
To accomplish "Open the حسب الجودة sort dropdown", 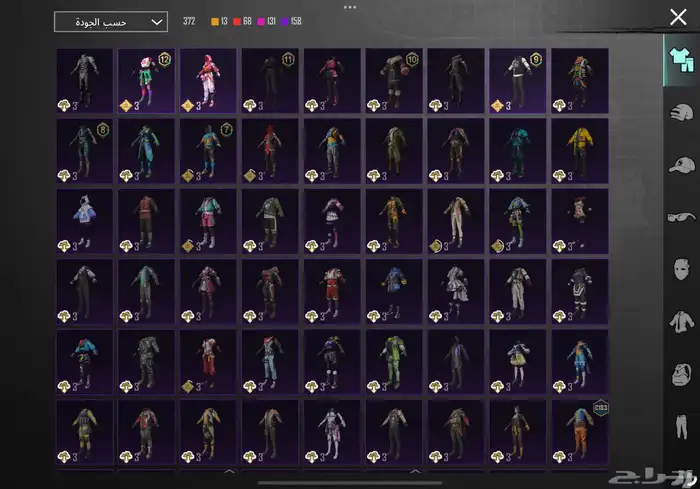I will click(x=111, y=21).
